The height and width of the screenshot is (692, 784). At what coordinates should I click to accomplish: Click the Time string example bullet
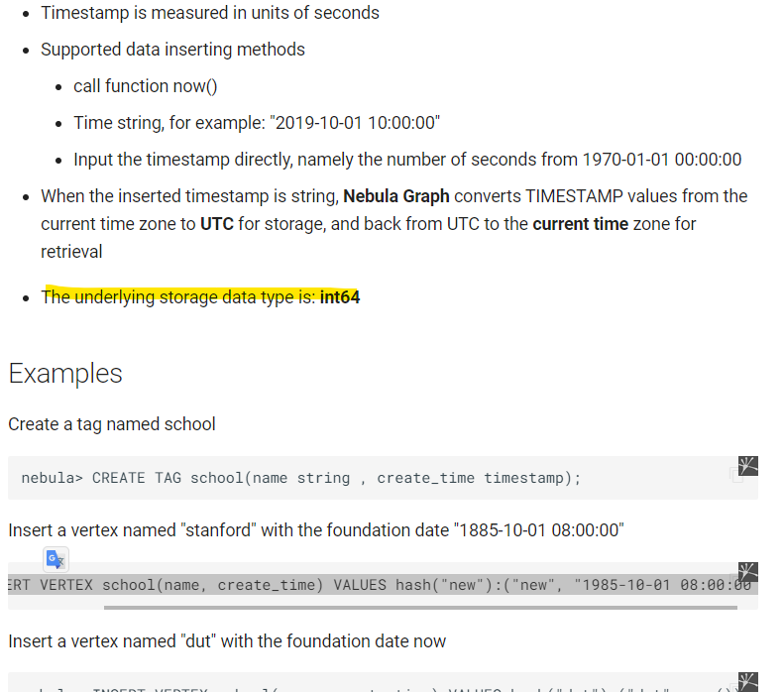256,123
